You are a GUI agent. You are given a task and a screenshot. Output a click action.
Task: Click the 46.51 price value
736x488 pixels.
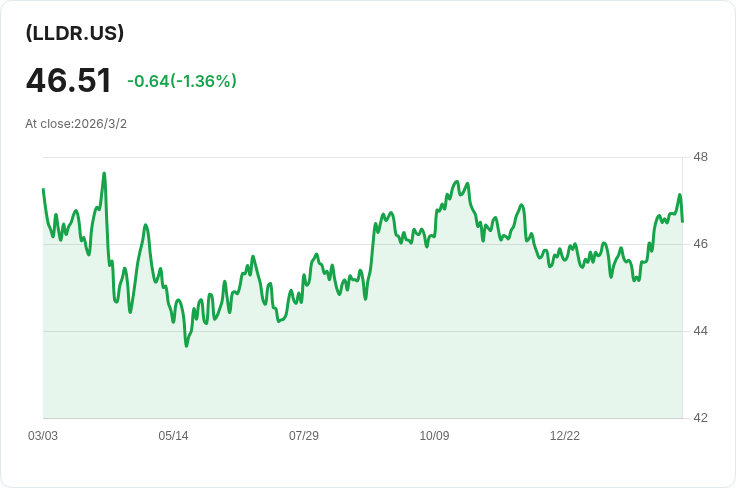(x=69, y=80)
